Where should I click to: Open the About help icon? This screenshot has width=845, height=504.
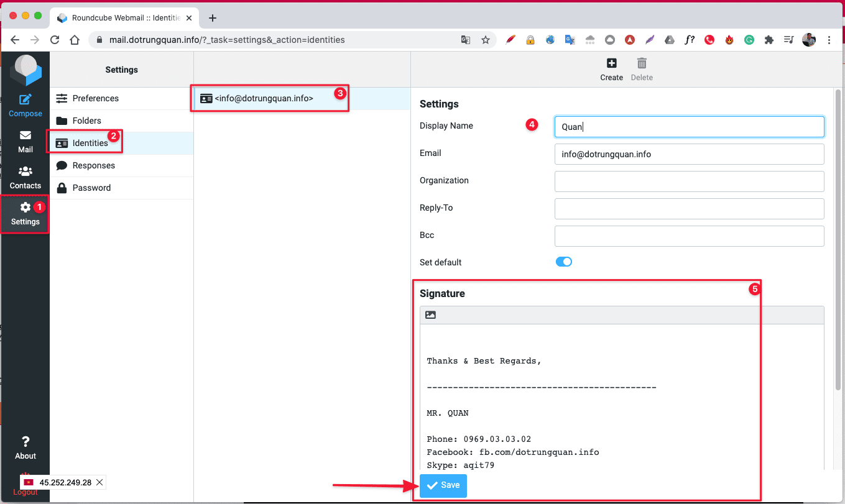point(25,447)
